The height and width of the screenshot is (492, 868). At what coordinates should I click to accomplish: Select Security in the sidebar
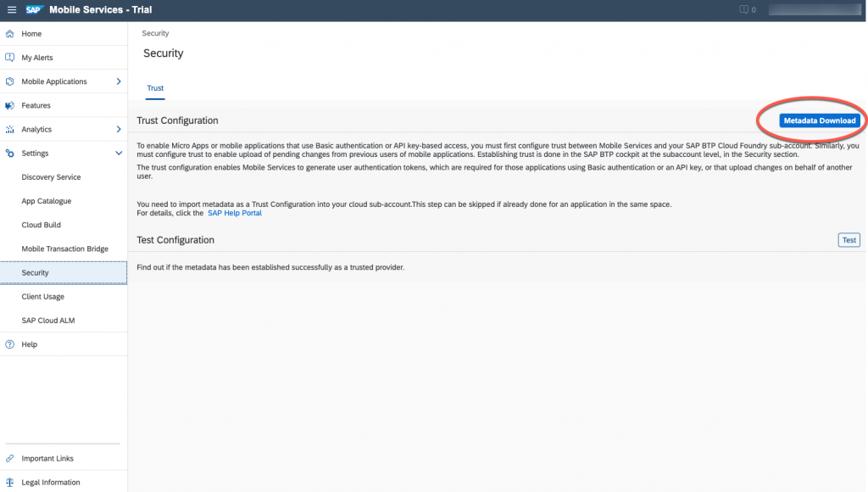point(64,272)
